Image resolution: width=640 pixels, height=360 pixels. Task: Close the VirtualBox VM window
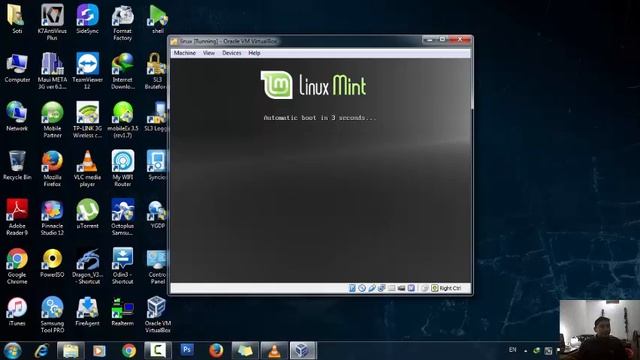click(460, 40)
